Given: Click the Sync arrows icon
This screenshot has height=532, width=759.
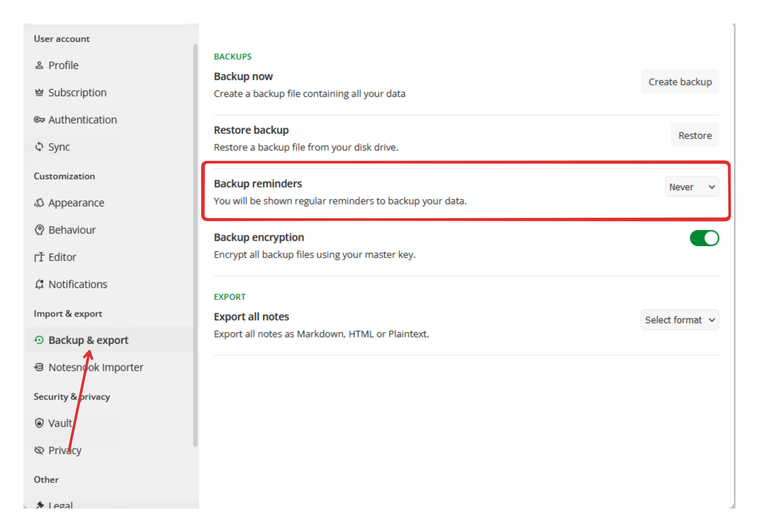Looking at the screenshot, I should [x=39, y=147].
